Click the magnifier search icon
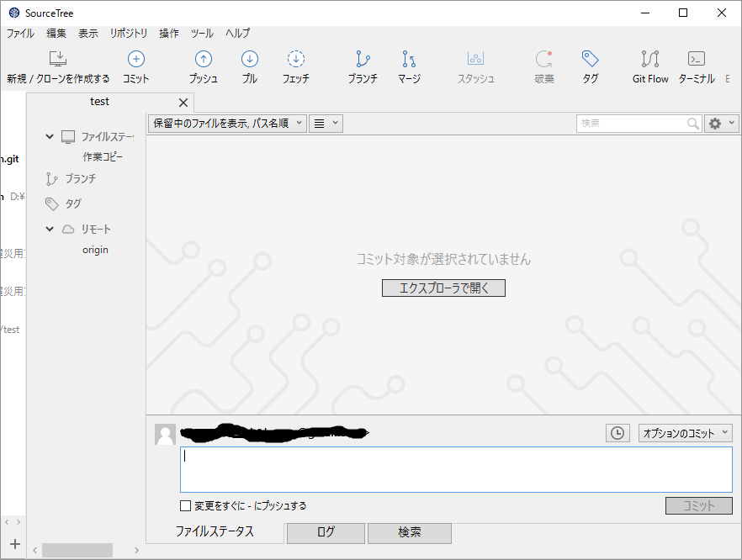The image size is (742, 560). coord(693,124)
